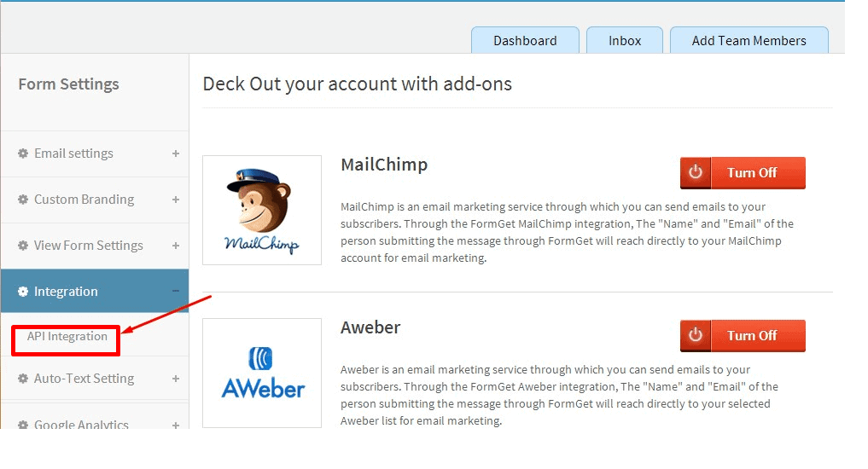Viewport: 868px width, 469px height.
Task: Select the API Integration submenu link
Action: tap(67, 336)
